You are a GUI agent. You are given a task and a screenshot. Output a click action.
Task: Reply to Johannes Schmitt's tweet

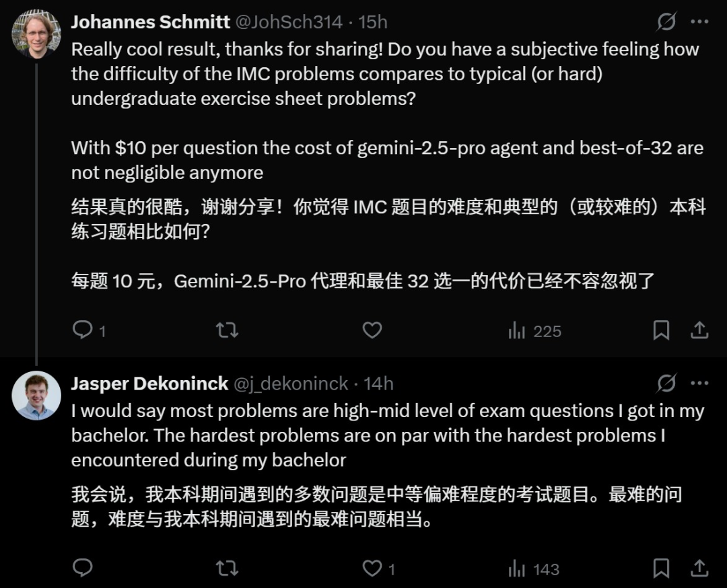[x=82, y=330]
